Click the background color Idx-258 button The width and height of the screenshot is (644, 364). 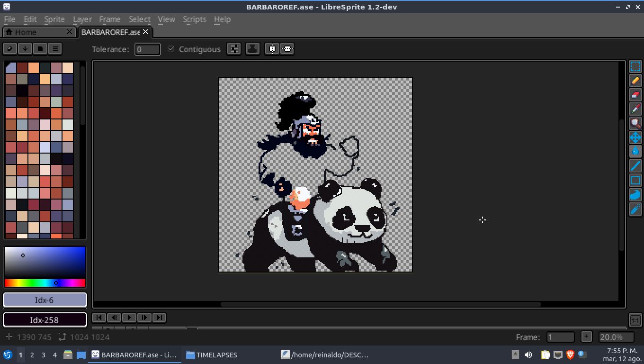pos(45,320)
